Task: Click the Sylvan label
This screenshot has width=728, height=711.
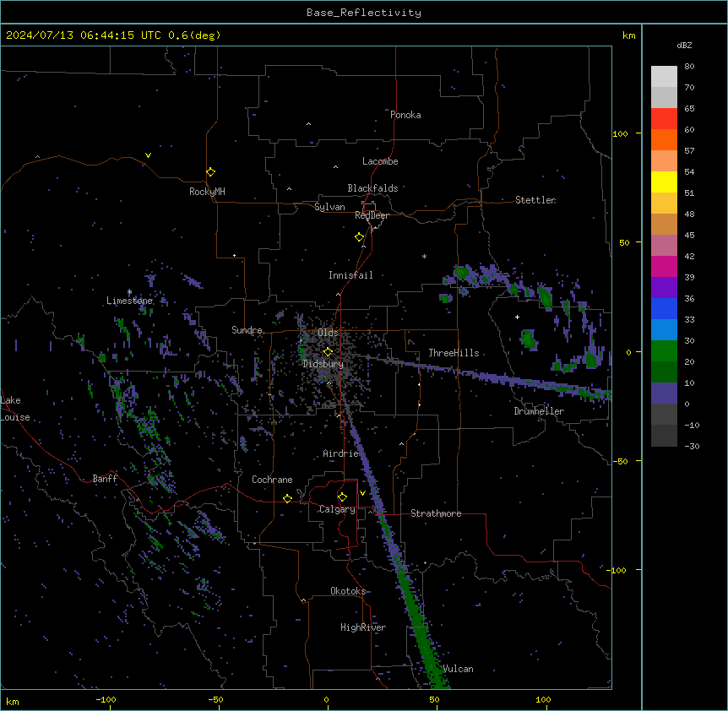Action: click(x=329, y=207)
